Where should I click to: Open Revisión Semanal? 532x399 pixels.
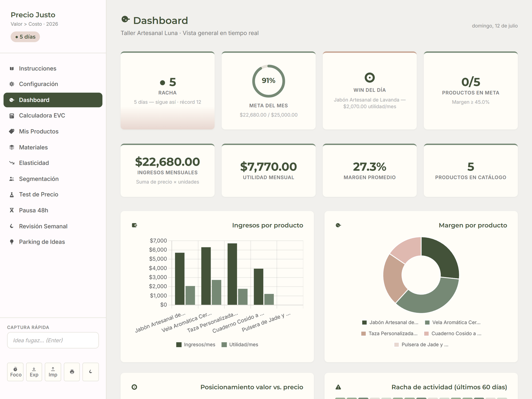[x=53, y=226]
